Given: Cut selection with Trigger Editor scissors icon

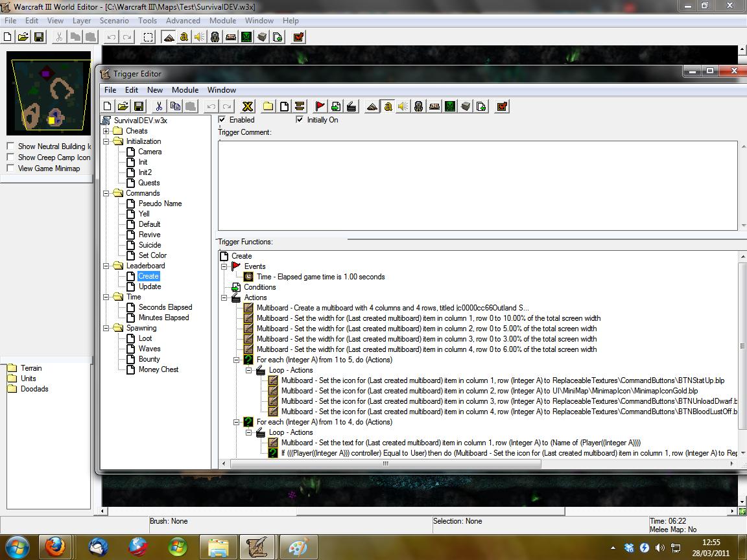Looking at the screenshot, I should (159, 106).
